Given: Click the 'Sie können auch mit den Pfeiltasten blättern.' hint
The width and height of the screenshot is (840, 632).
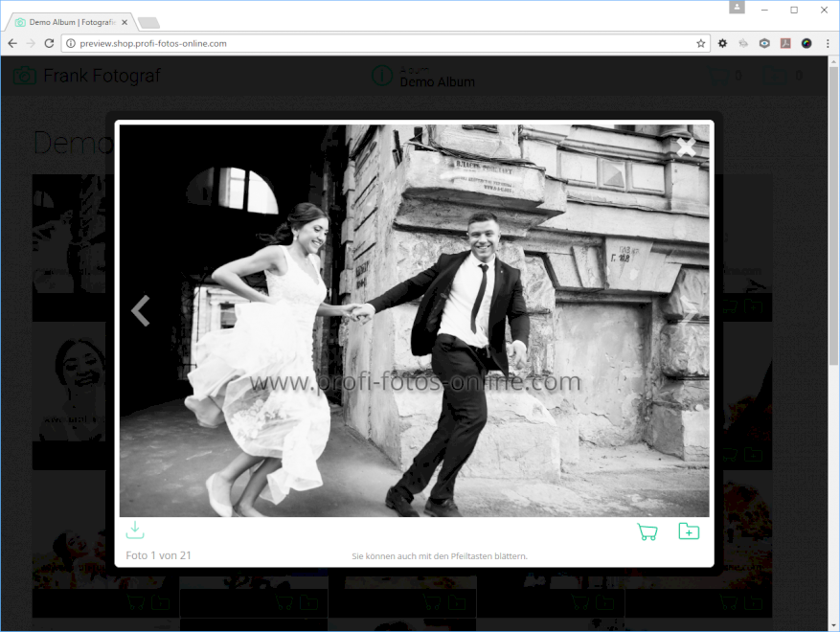Looking at the screenshot, I should click(440, 556).
